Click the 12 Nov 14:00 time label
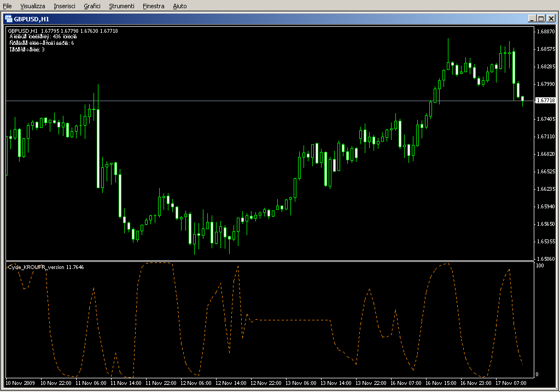560x392 pixels. coord(231,383)
